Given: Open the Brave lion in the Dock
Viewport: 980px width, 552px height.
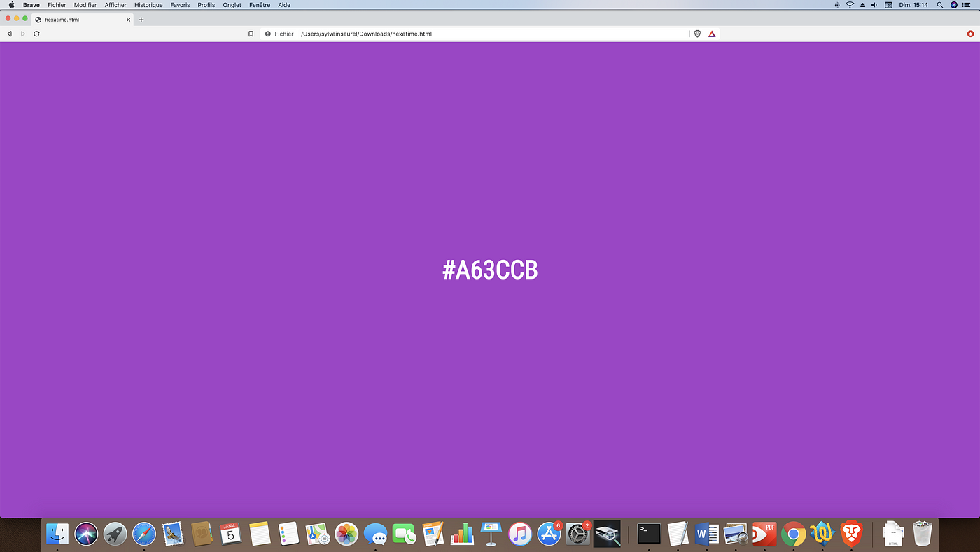Looking at the screenshot, I should [851, 534].
